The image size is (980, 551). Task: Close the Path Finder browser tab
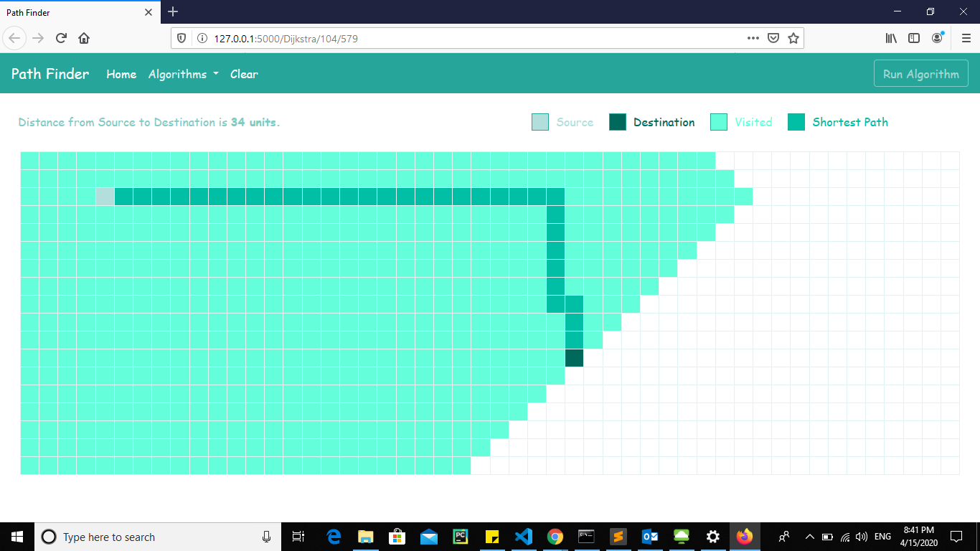(149, 12)
